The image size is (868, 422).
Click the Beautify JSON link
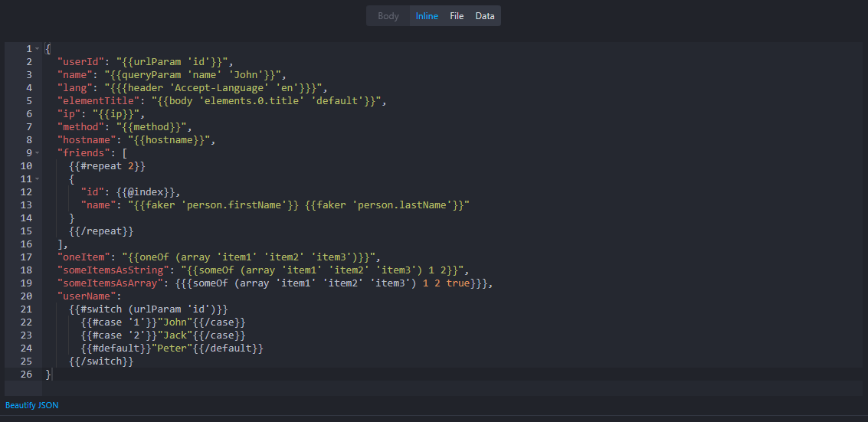coord(31,405)
